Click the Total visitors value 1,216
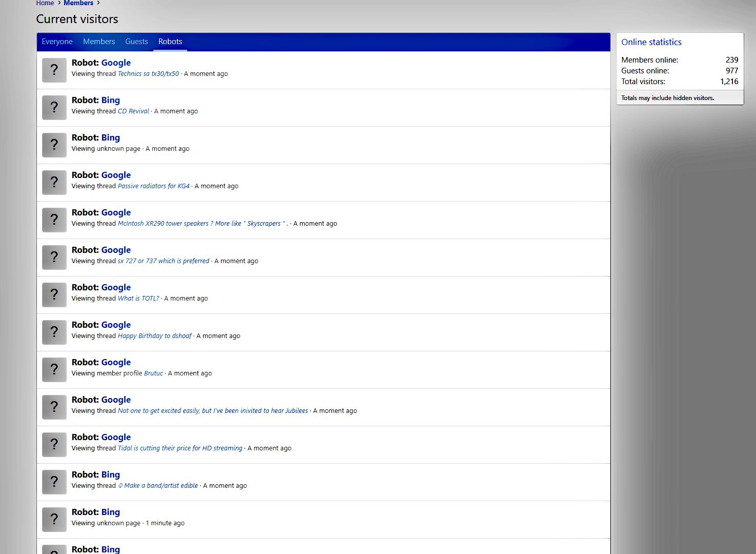Image resolution: width=756 pixels, height=554 pixels. pyautogui.click(x=729, y=82)
